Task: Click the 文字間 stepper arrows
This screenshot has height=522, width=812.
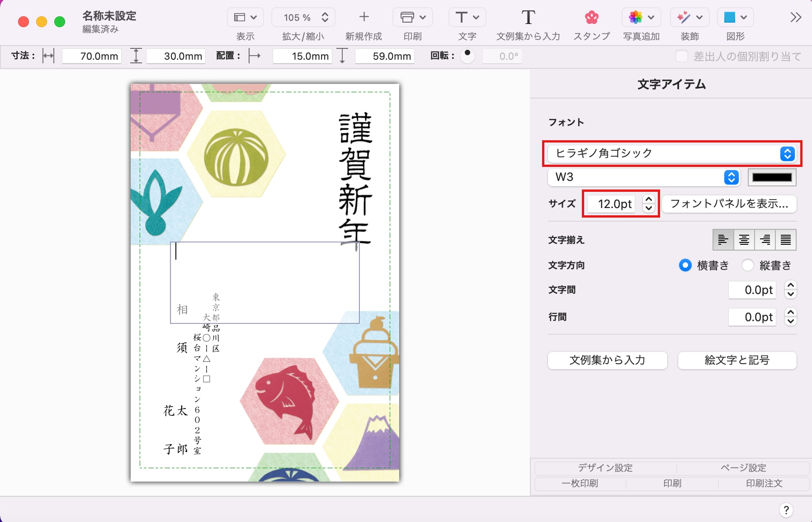Action: (790, 289)
